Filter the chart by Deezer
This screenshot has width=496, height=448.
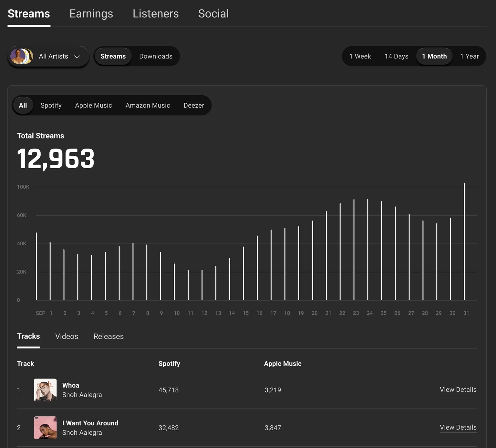(x=194, y=105)
